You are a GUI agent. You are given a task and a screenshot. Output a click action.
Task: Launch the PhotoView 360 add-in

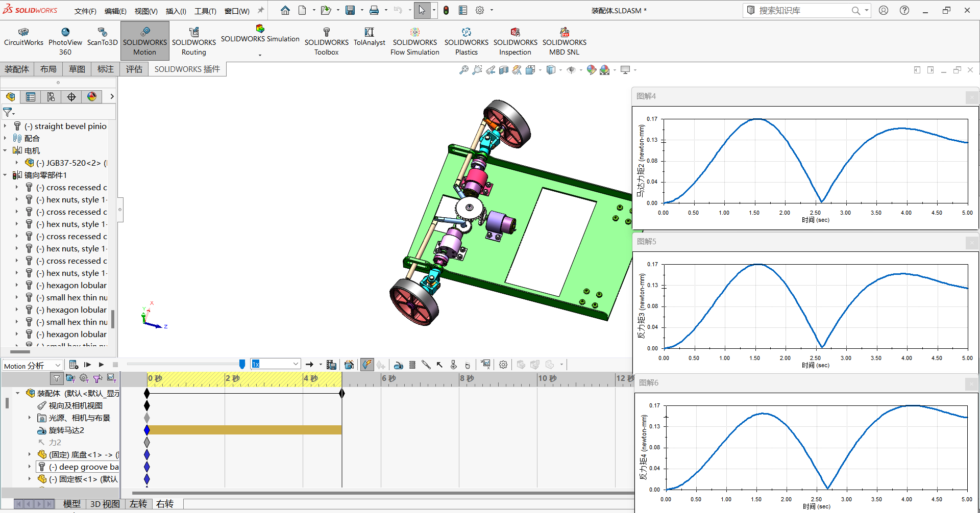pyautogui.click(x=65, y=41)
